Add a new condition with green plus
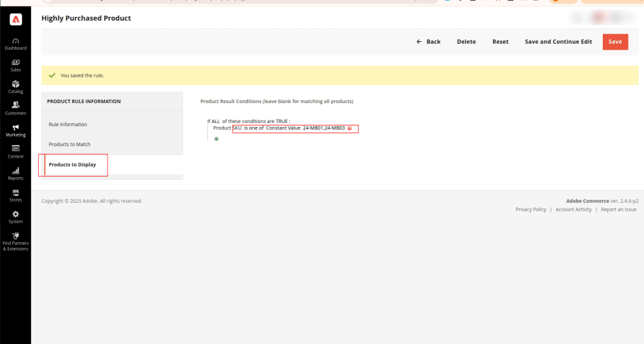This screenshot has height=344, width=644. point(216,139)
